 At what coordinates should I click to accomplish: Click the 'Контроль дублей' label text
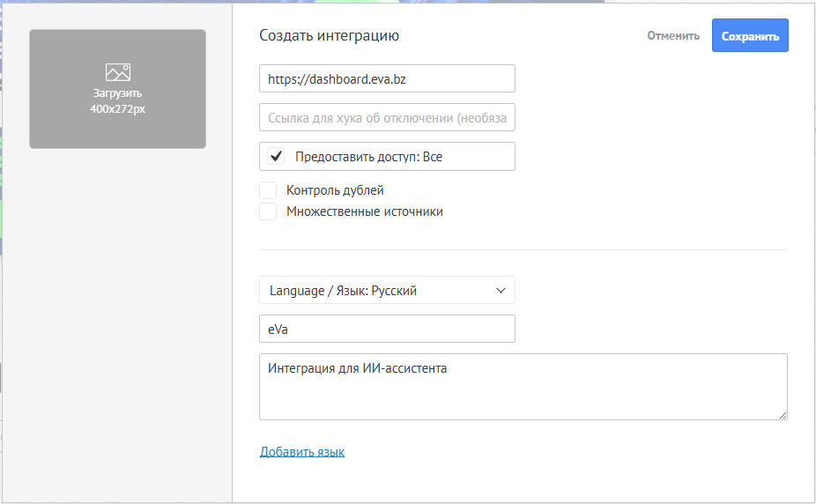(335, 190)
